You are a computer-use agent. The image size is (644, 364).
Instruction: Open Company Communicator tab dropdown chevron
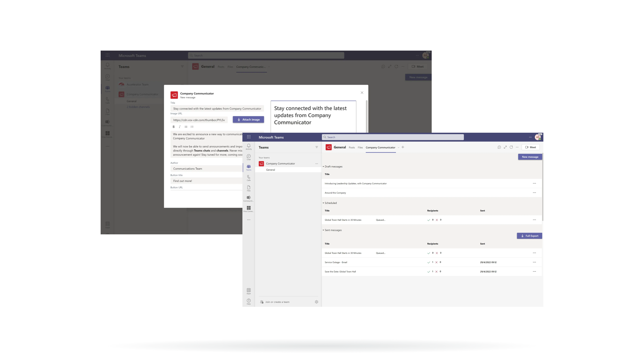coord(399,148)
